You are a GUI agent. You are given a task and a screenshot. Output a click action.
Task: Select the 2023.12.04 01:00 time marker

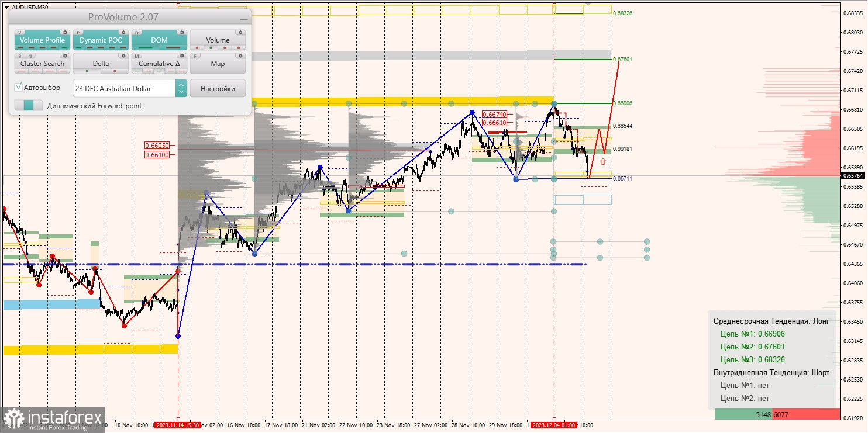pos(554,425)
